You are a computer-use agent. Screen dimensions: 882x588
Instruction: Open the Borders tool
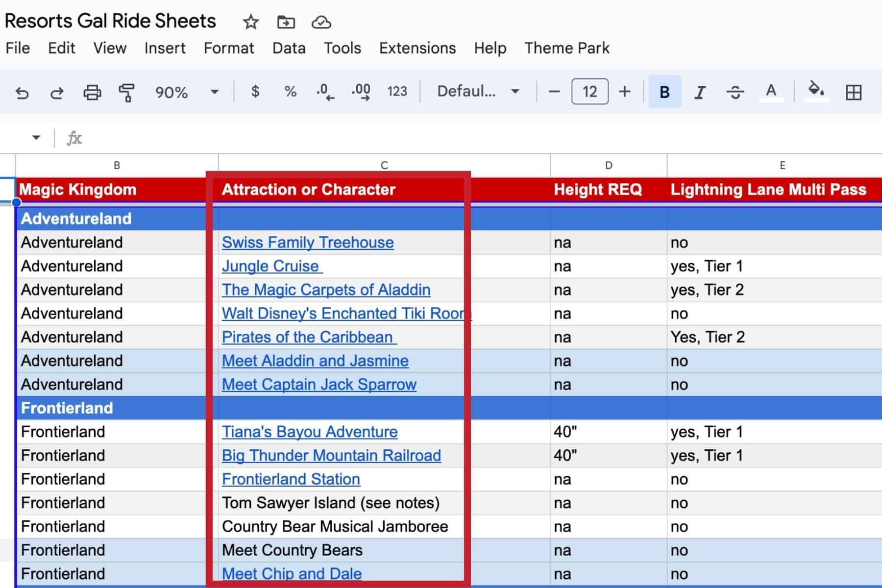[854, 92]
